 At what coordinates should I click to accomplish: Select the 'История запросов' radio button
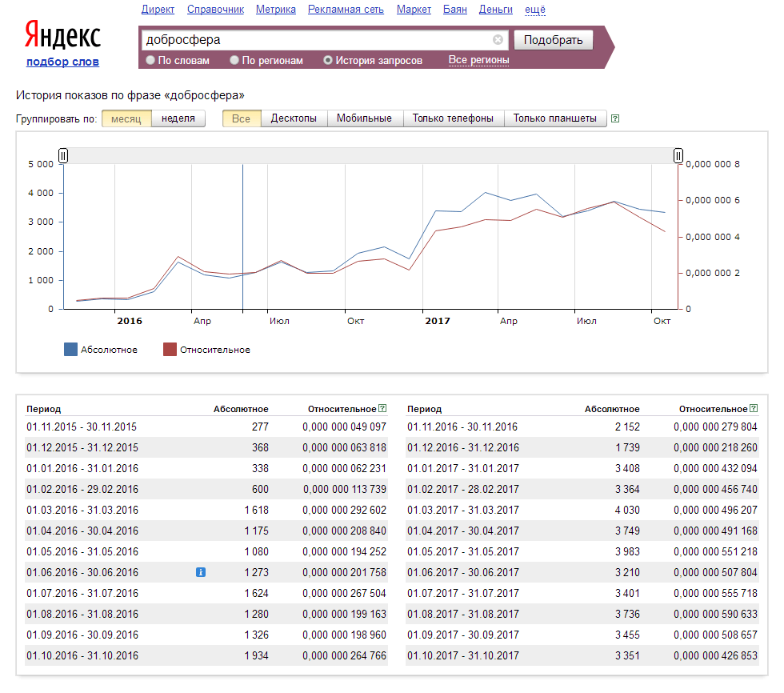[x=328, y=60]
